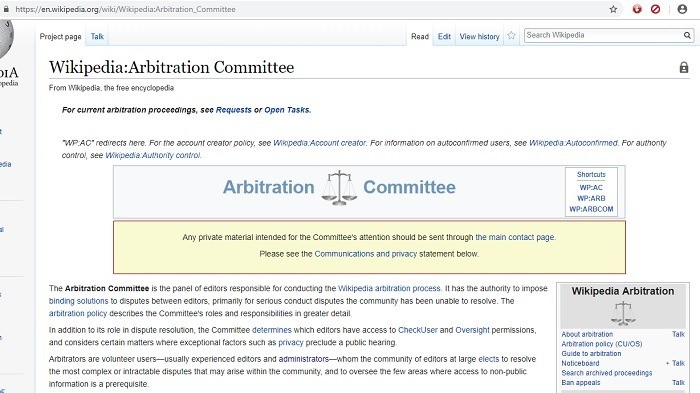Open Communications and privacy link

(366, 254)
